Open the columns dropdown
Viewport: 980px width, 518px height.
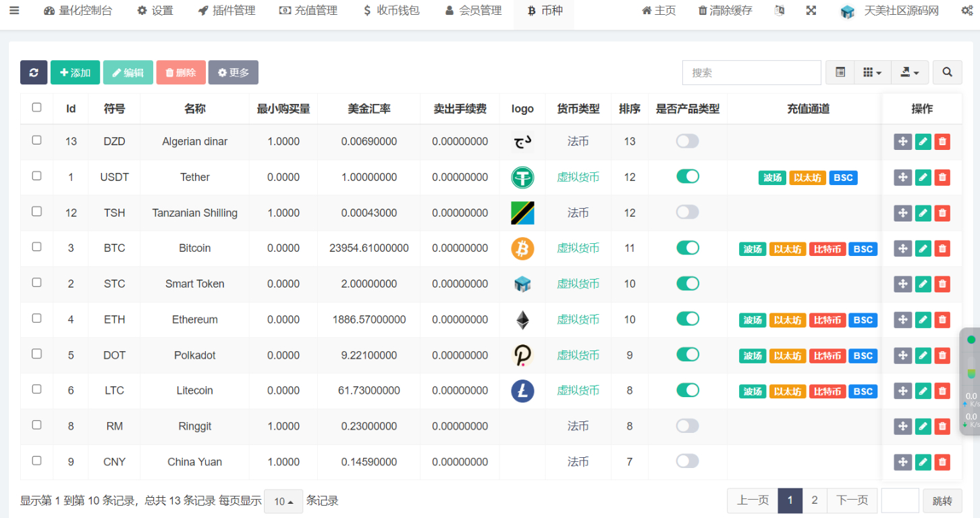coord(872,72)
